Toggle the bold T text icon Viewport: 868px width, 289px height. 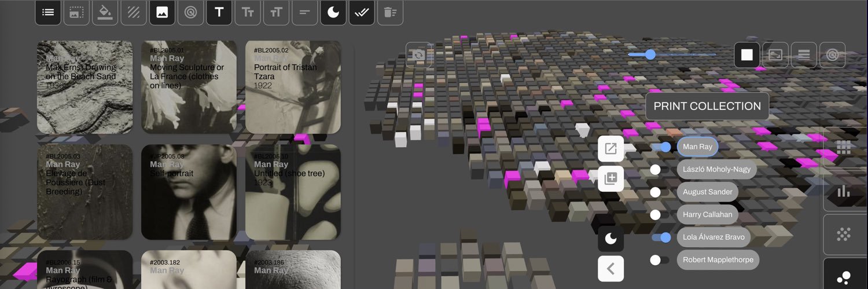(219, 12)
